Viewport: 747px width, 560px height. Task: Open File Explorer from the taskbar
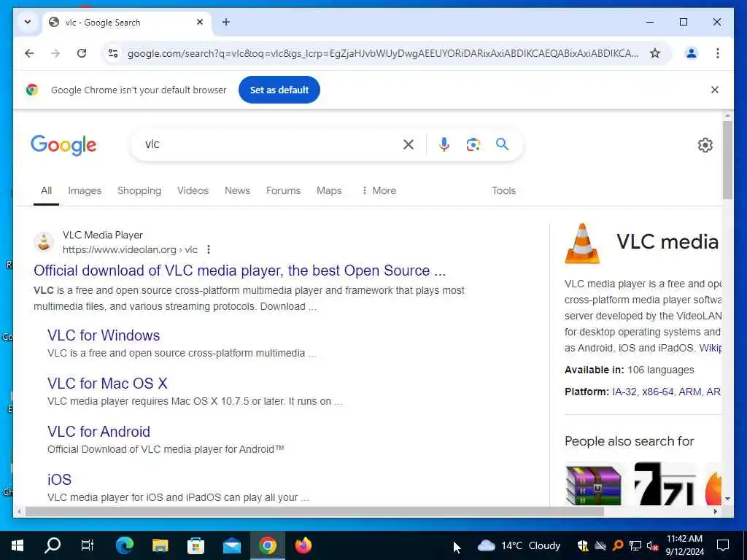click(160, 545)
